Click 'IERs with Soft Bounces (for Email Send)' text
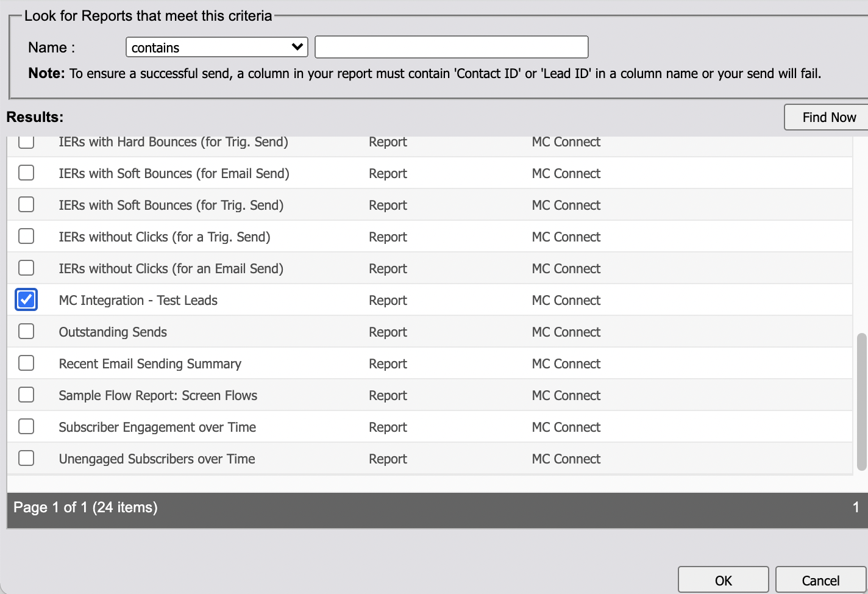The height and width of the screenshot is (594, 868). (174, 173)
